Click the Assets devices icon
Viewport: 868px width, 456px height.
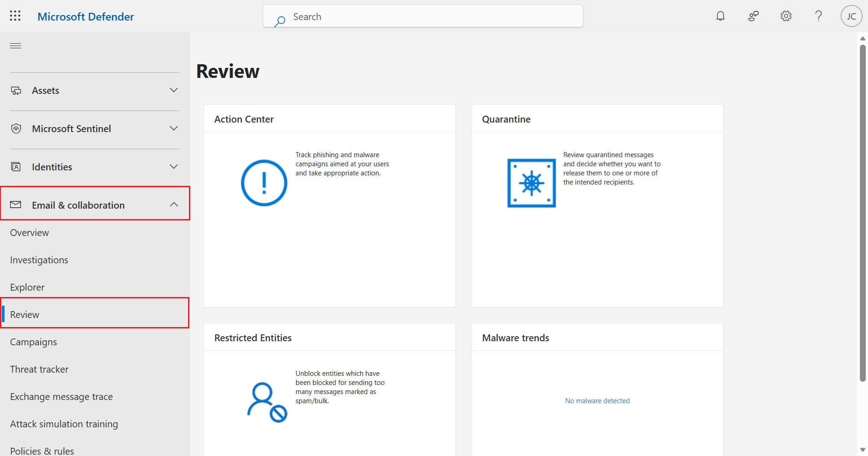click(16, 91)
